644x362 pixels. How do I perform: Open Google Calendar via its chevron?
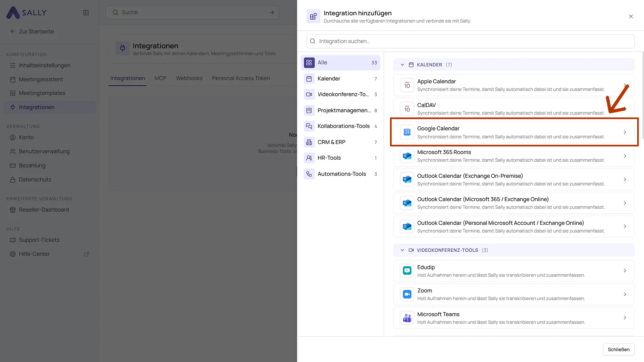625,132
